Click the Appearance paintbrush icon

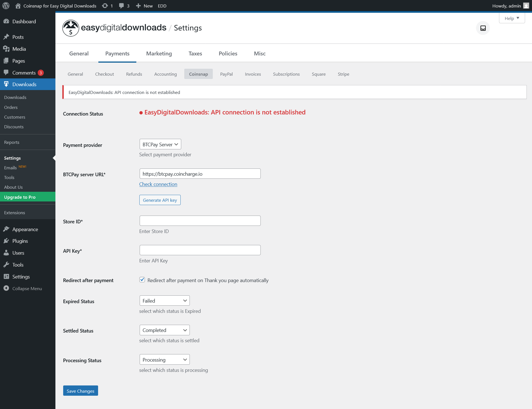[6, 229]
